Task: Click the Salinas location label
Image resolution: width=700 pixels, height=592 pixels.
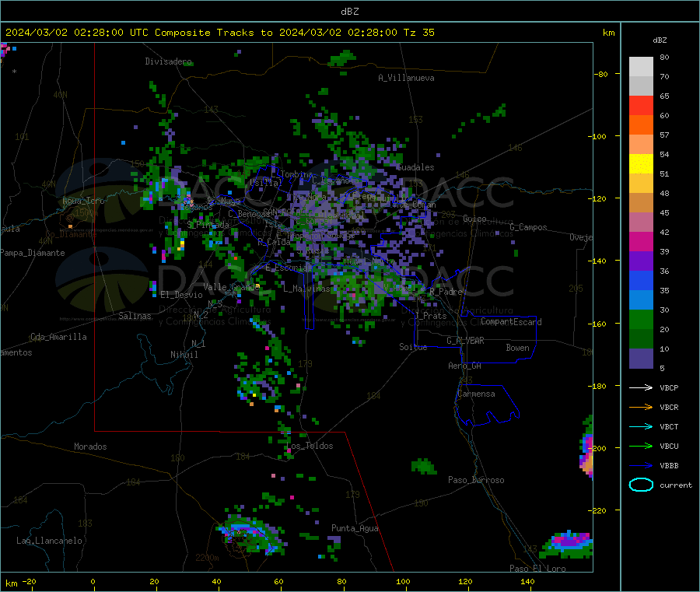Action: (x=135, y=316)
